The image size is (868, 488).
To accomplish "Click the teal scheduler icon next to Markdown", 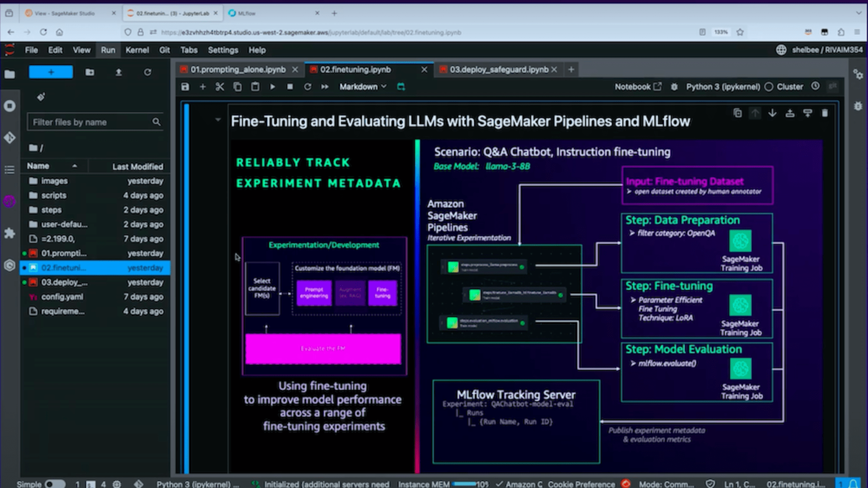I will (401, 87).
